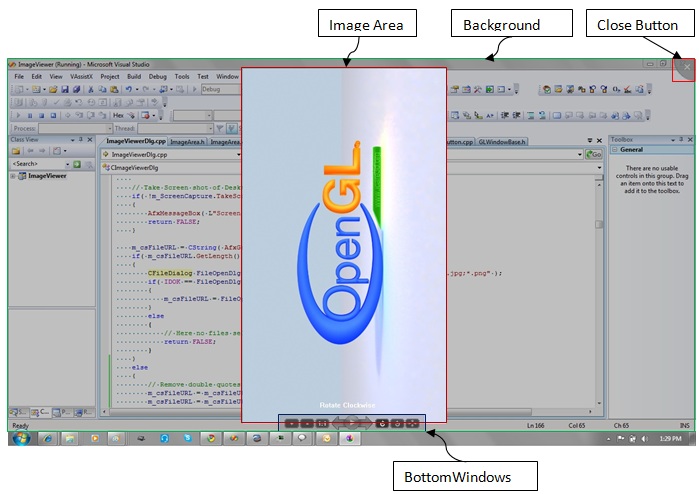Viewport: 699px width, 494px height.
Task: Click the hammer-and-wrench tools icon
Action: pyautogui.click(x=477, y=90)
